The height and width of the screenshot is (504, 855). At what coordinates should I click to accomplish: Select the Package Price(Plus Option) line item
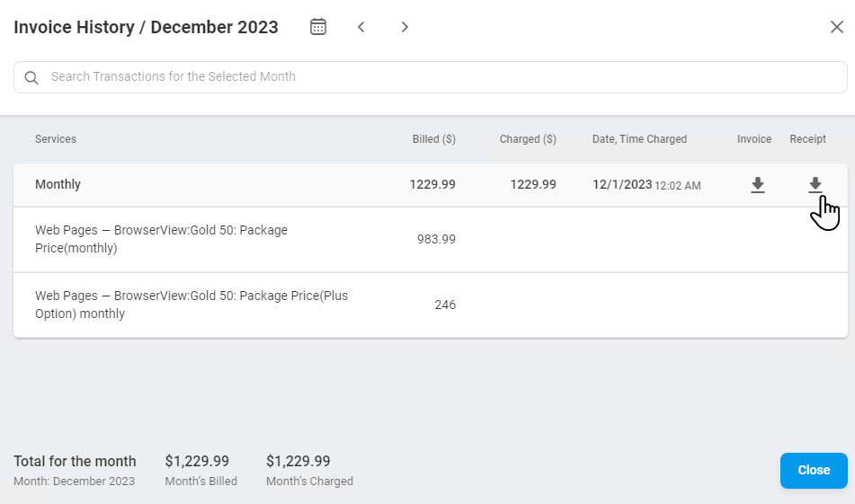click(191, 305)
